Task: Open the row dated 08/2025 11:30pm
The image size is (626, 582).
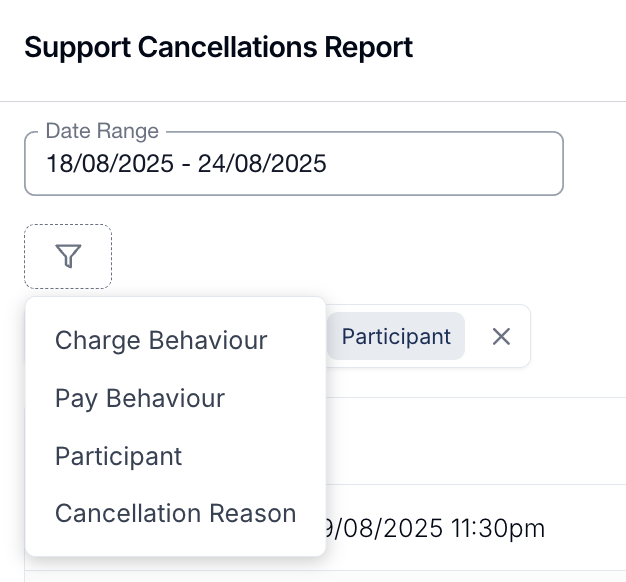Action: point(433,528)
